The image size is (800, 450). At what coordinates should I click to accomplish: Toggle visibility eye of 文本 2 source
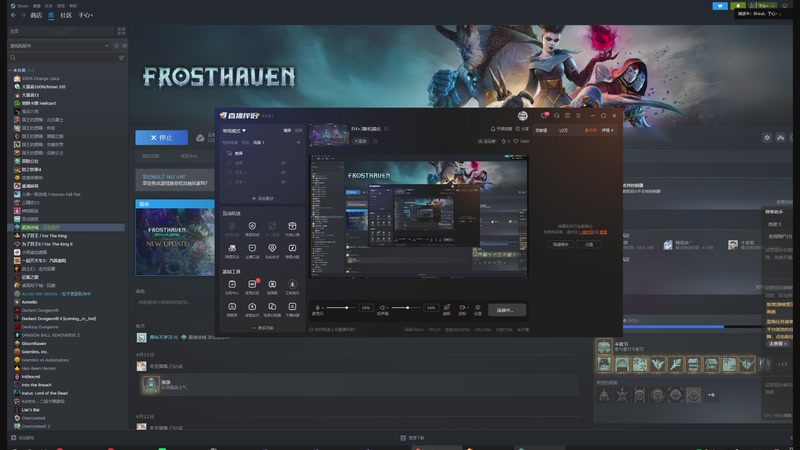pos(283,172)
